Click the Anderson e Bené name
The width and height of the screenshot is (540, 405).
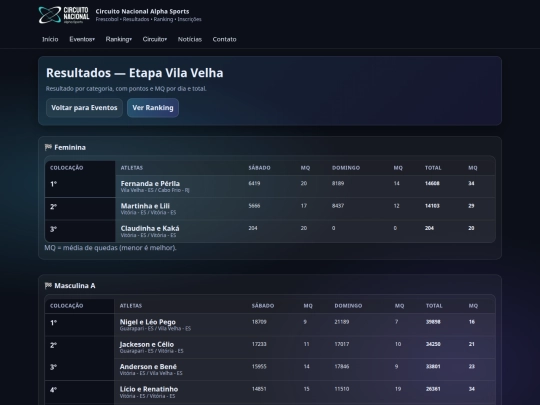pyautogui.click(x=148, y=367)
